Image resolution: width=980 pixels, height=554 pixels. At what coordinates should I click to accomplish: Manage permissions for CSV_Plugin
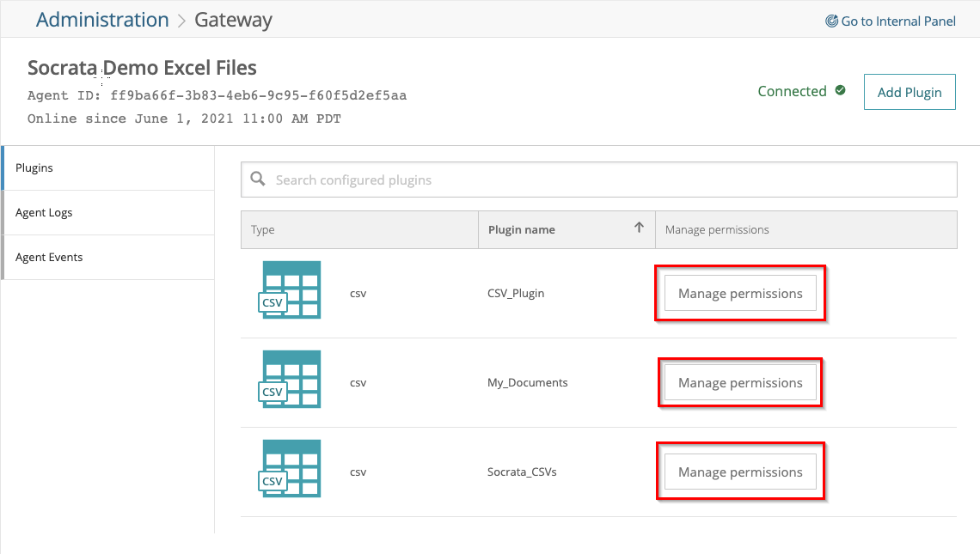pos(739,292)
